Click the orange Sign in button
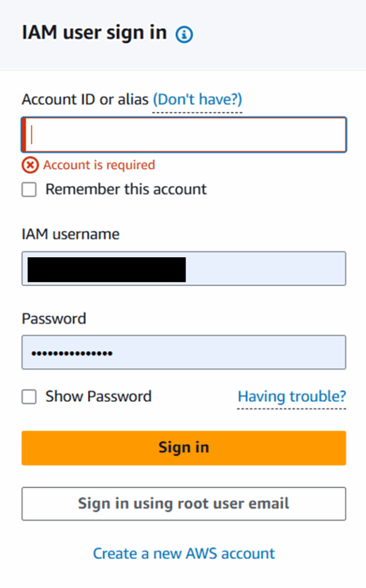This screenshot has height=588, width=366. (184, 448)
